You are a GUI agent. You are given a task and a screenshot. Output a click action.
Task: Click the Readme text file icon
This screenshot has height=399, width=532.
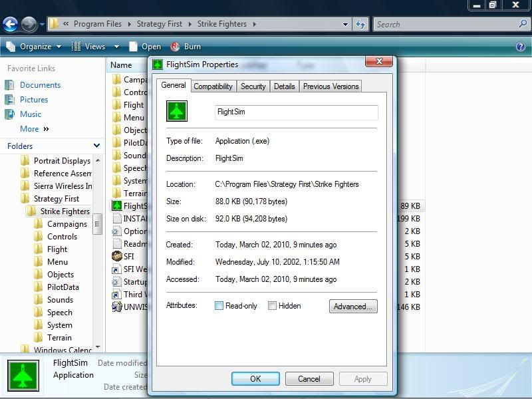tap(117, 243)
